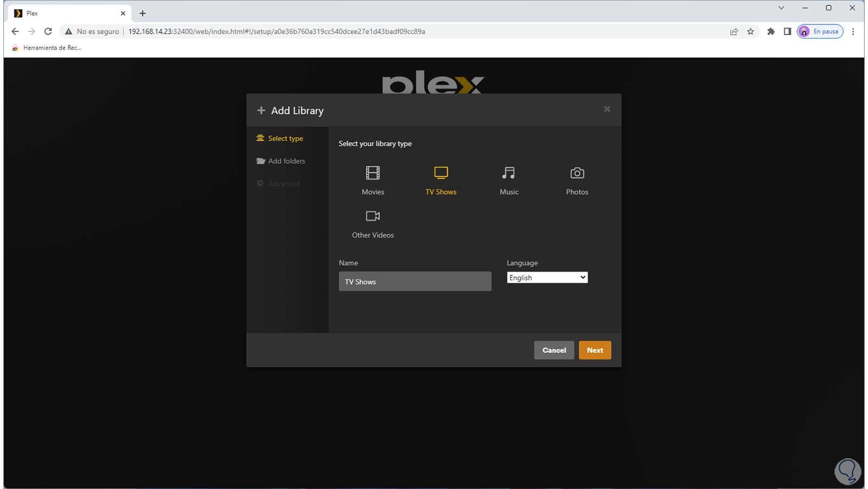Open the Chrome three-dot menu
The width and height of the screenshot is (868, 489).
tap(853, 31)
